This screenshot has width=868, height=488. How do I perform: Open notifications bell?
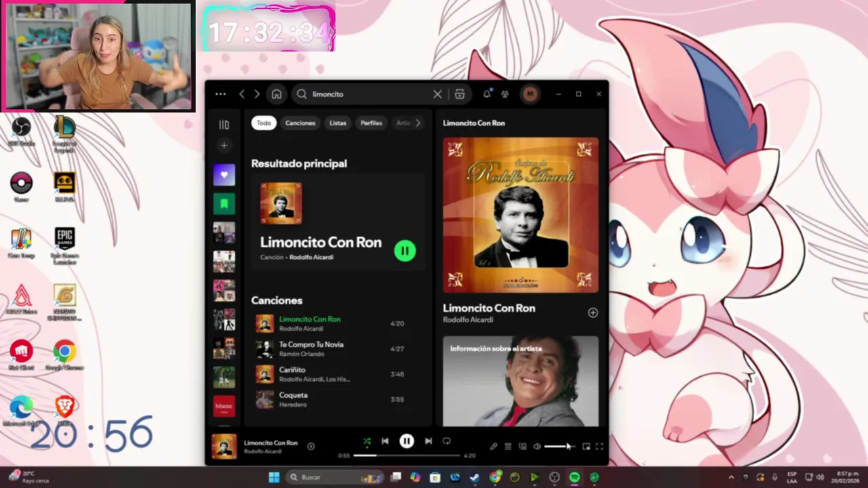pos(487,94)
